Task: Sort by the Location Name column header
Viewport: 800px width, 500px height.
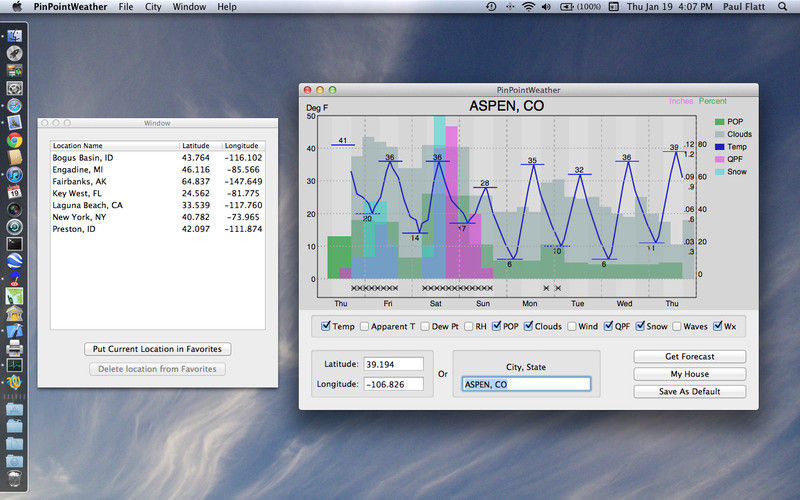Action: tap(115, 145)
